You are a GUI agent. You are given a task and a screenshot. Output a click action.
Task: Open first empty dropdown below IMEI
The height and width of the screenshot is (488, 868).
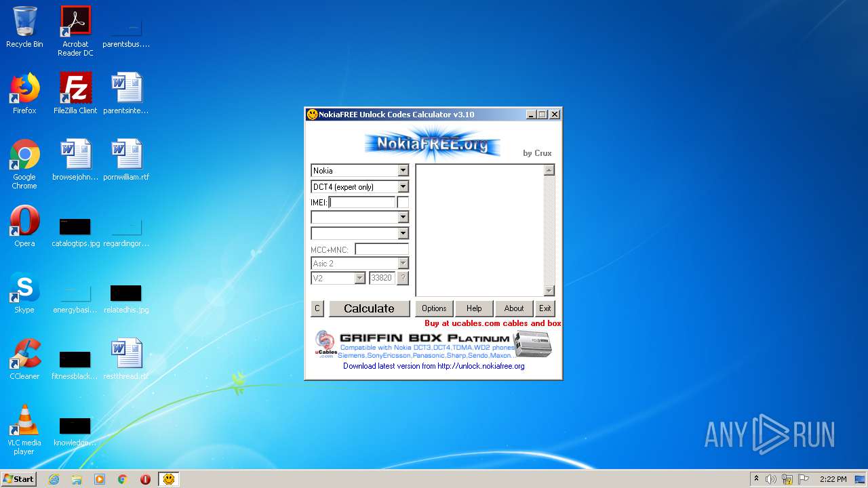403,217
